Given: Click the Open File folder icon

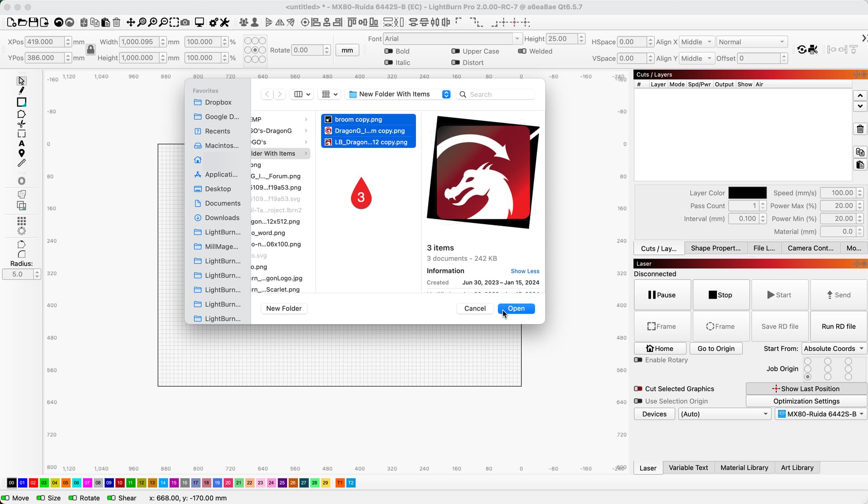Looking at the screenshot, I should click(x=23, y=22).
